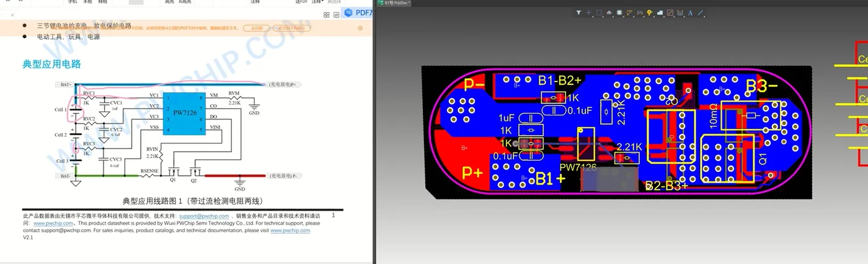Open the www.pwchip.com link after 技术资料请访问
Viewport: 868px width, 264px height.
(x=53, y=223)
